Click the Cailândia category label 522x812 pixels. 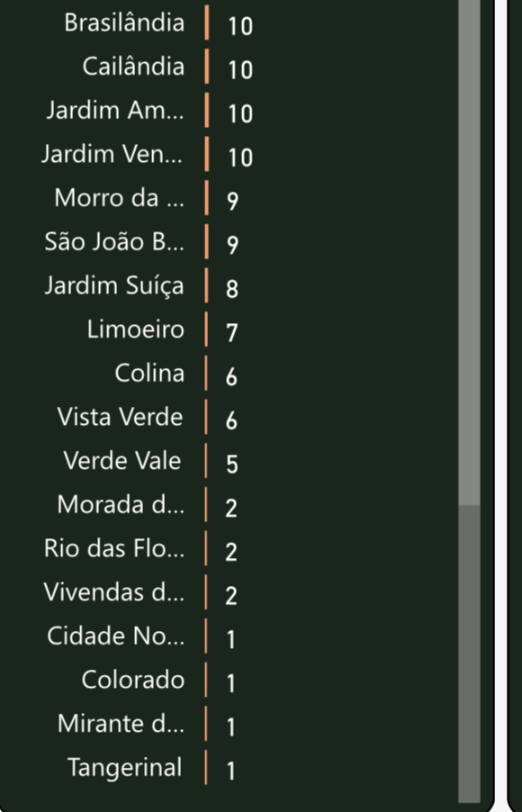pos(133,67)
